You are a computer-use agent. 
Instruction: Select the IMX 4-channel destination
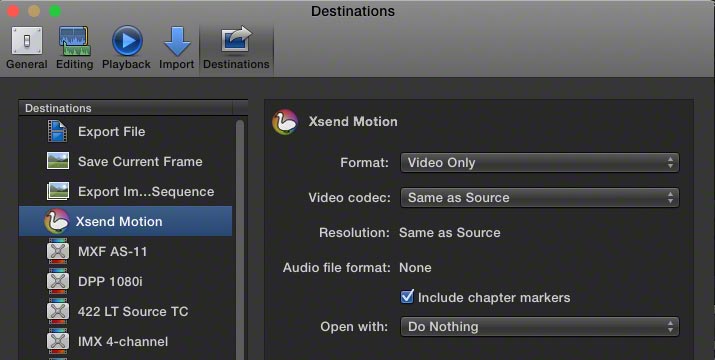(x=125, y=341)
